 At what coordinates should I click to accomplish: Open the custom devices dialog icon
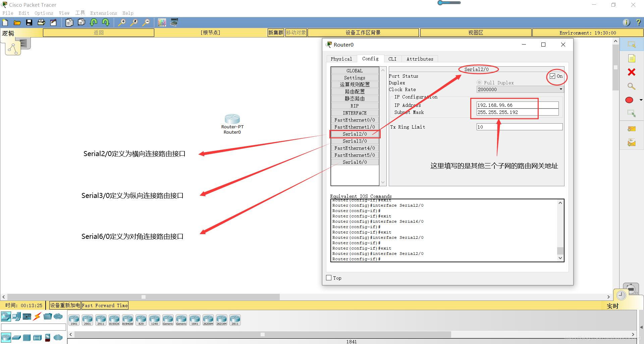tap(174, 22)
